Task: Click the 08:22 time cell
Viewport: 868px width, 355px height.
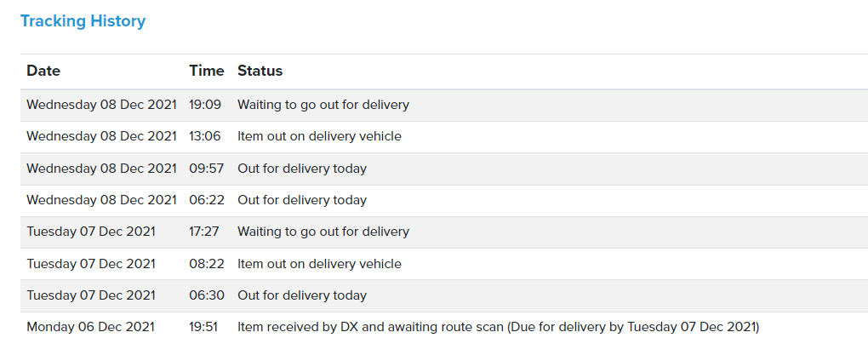Action: [x=206, y=264]
